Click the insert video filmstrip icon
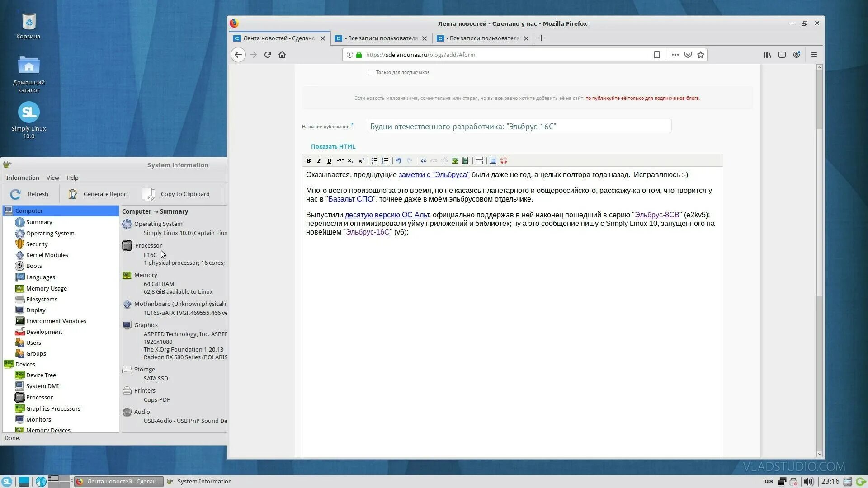Image resolution: width=868 pixels, height=488 pixels. pos(465,161)
